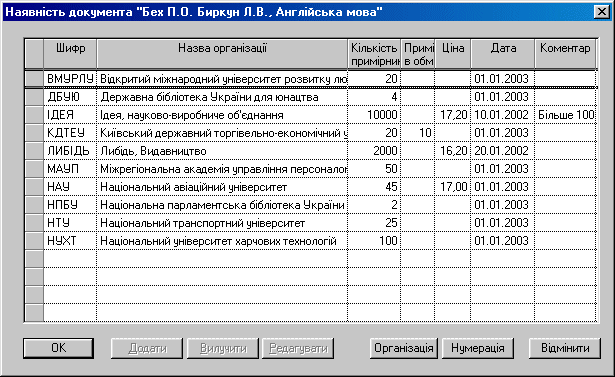Image resolution: width=615 pixels, height=377 pixels.
Task: Click the Коментар column header
Action: coord(565,54)
